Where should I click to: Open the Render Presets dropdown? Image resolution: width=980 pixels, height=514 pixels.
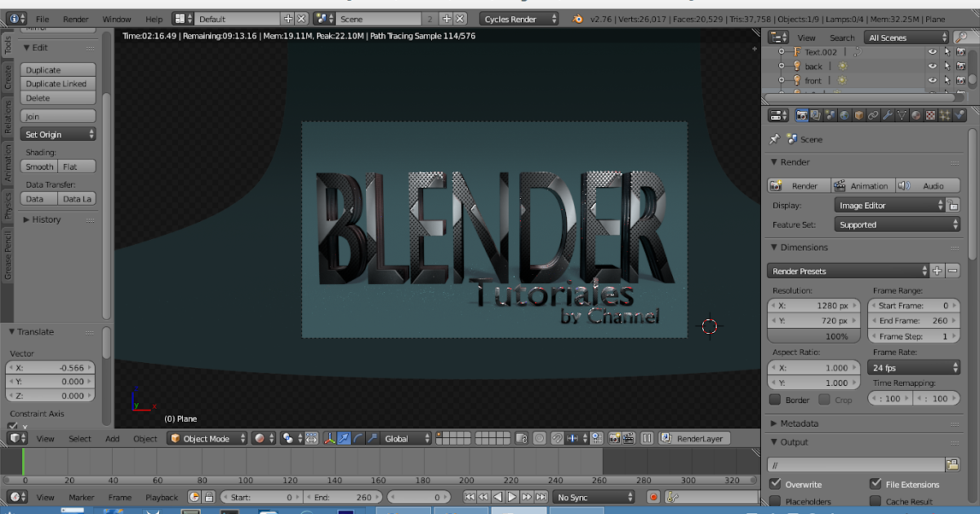(x=847, y=270)
